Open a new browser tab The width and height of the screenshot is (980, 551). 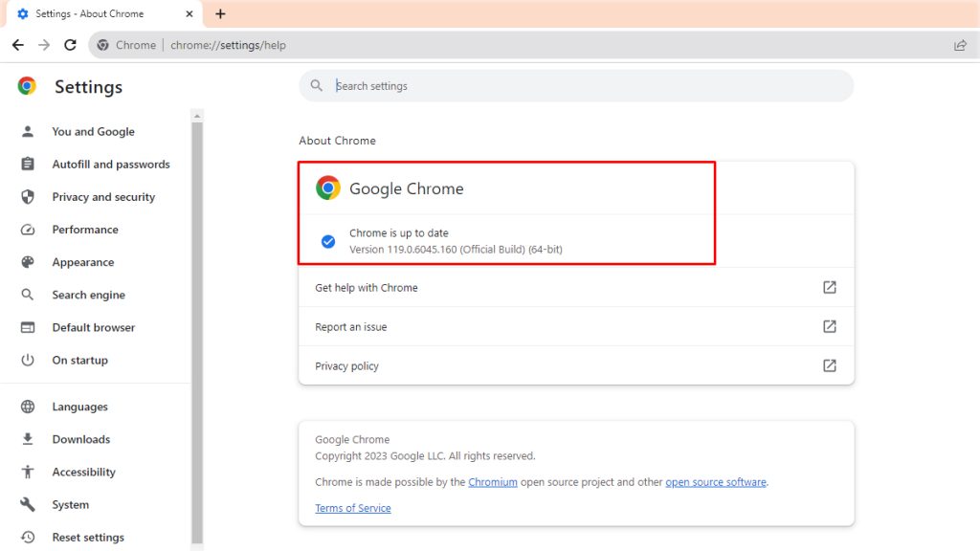(221, 13)
